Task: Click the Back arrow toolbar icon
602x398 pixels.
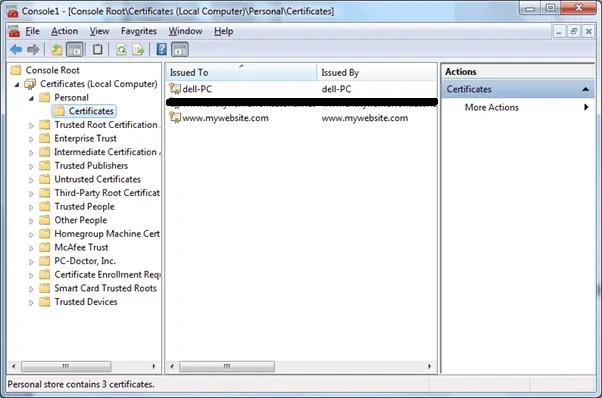Action: [16, 50]
